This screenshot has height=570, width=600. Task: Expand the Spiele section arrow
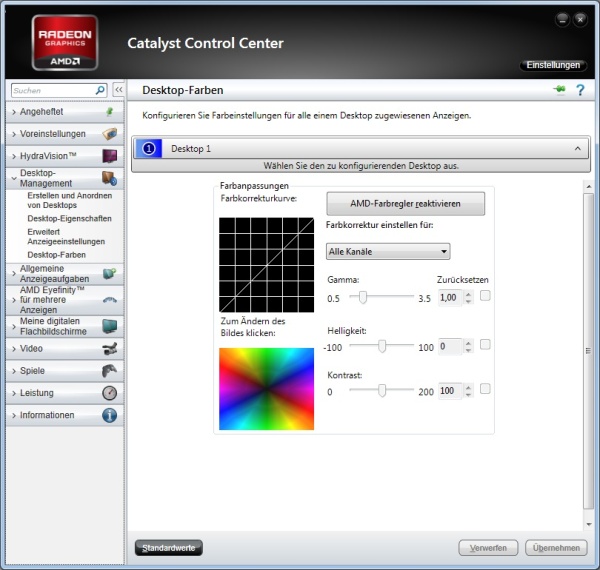coord(14,371)
